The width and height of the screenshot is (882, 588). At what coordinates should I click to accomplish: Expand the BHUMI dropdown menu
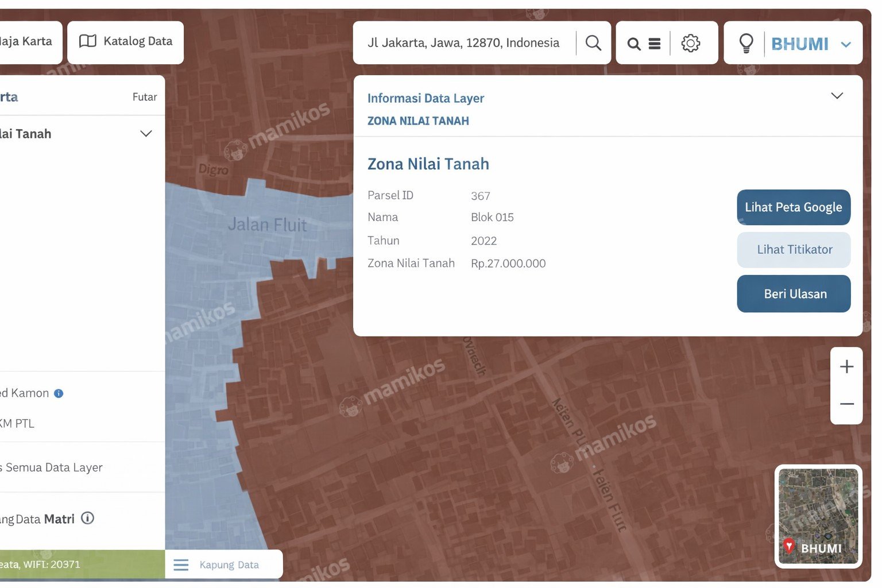coord(845,44)
